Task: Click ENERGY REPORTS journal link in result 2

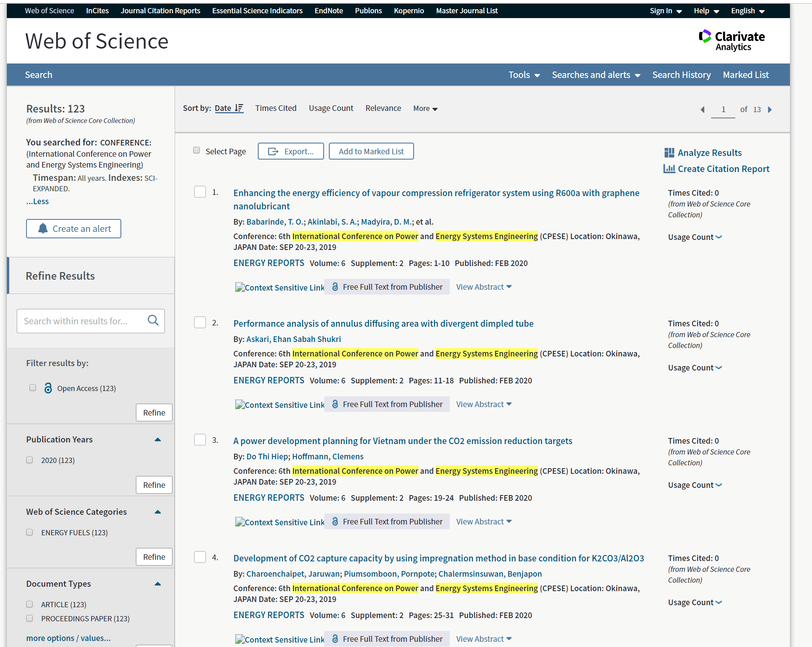Action: click(x=269, y=381)
